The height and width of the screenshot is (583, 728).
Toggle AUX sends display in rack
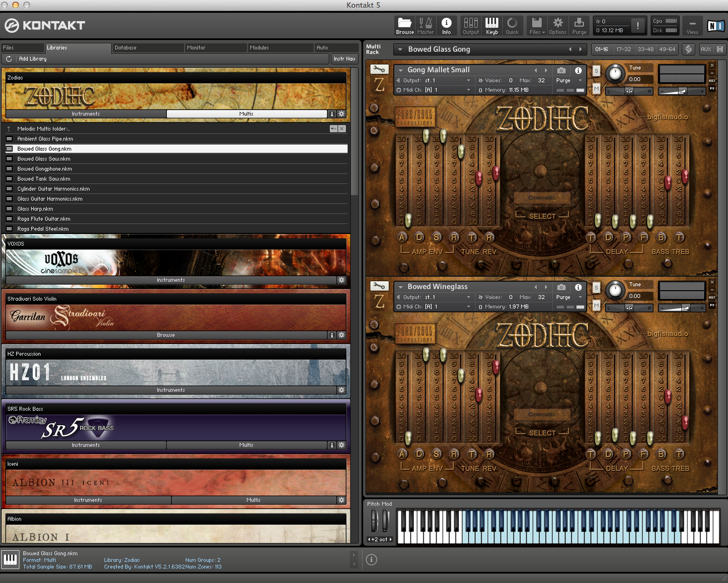pyautogui.click(x=706, y=49)
